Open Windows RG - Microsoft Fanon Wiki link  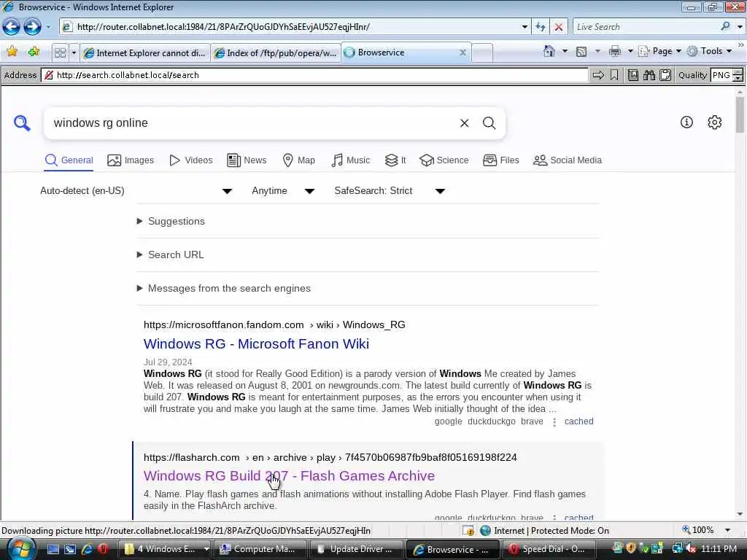(256, 344)
